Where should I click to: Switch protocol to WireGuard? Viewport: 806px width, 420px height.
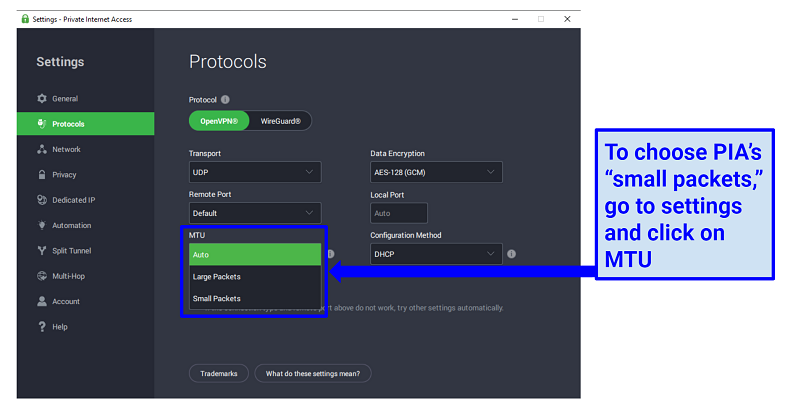coord(280,121)
